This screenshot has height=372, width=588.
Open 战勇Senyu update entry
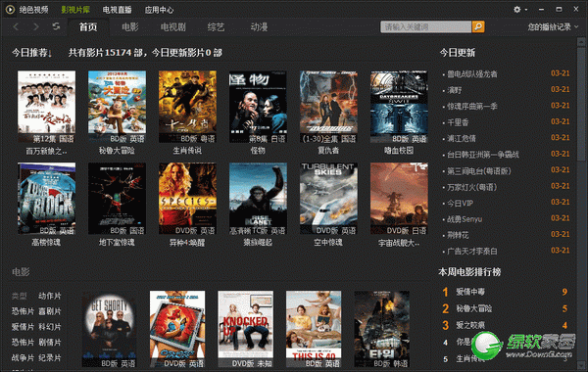tap(465, 219)
